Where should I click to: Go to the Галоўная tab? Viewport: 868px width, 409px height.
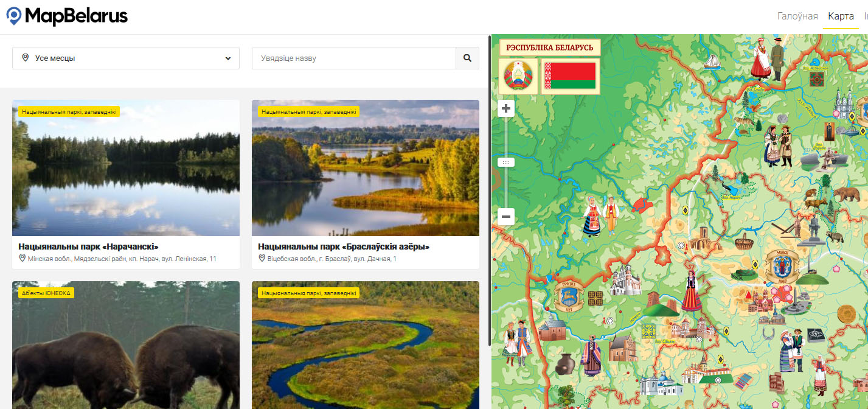click(797, 16)
